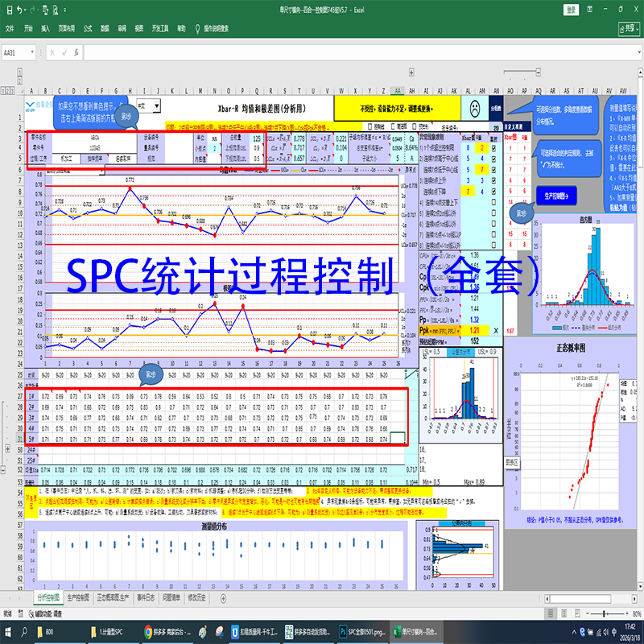Uncheck rule 连续6点上升 checkbox
This screenshot has height=644, width=644.
pos(493,180)
